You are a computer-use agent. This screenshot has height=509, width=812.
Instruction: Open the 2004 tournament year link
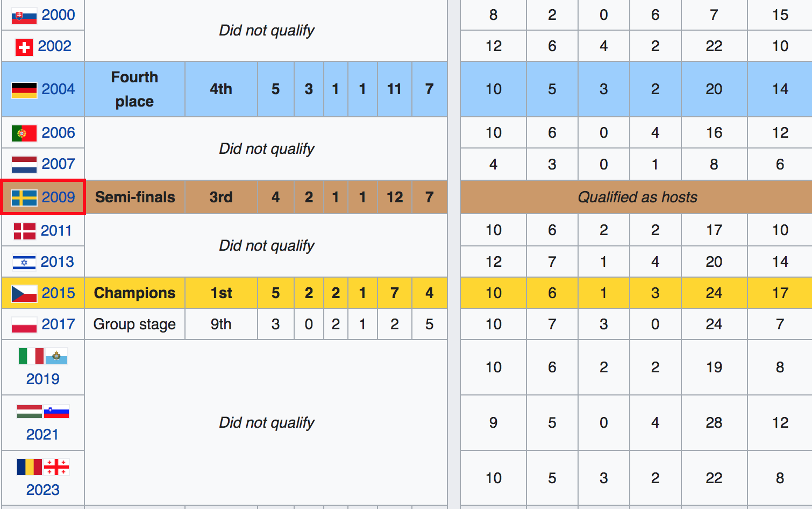click(58, 89)
